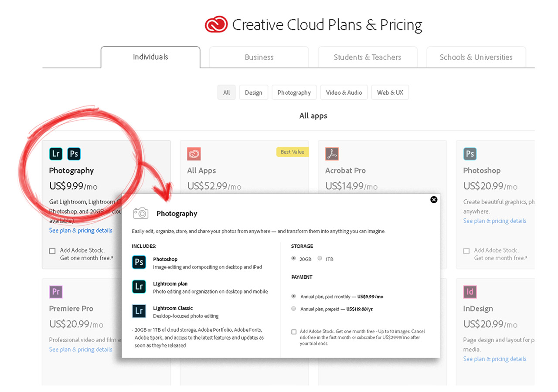Click Lightroom icon on Photography card
This screenshot has height=392, width=558.
pyautogui.click(x=56, y=153)
